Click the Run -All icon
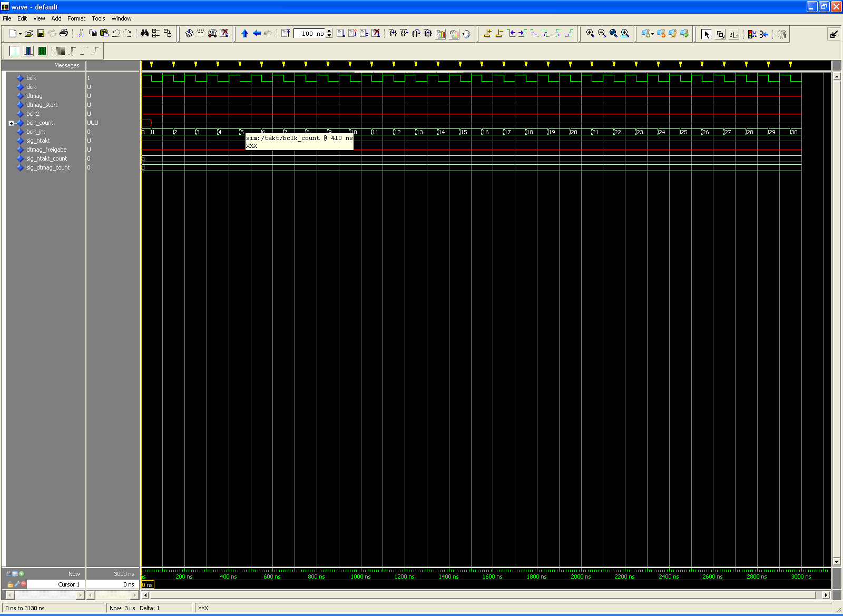This screenshot has width=843, height=616. (364, 33)
